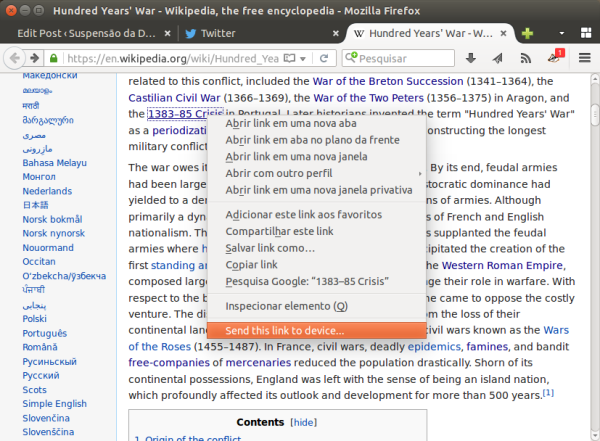Open the epidemics link

[434, 346]
